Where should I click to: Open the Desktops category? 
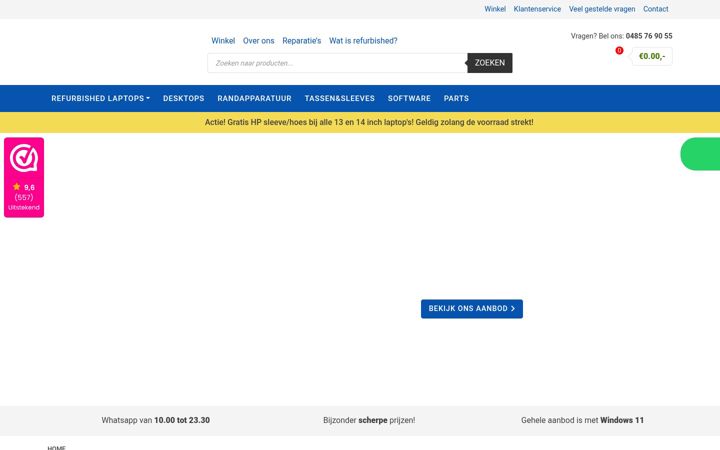[x=184, y=98]
